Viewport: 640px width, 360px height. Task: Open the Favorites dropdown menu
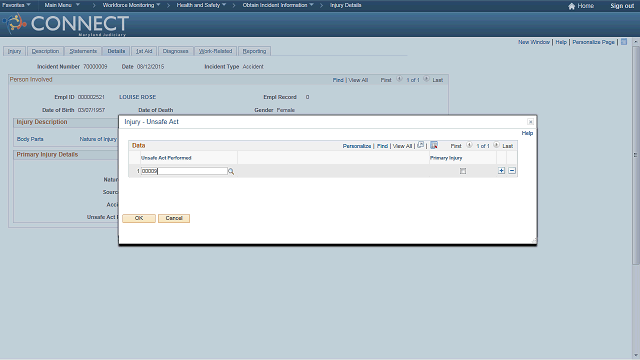16,5
